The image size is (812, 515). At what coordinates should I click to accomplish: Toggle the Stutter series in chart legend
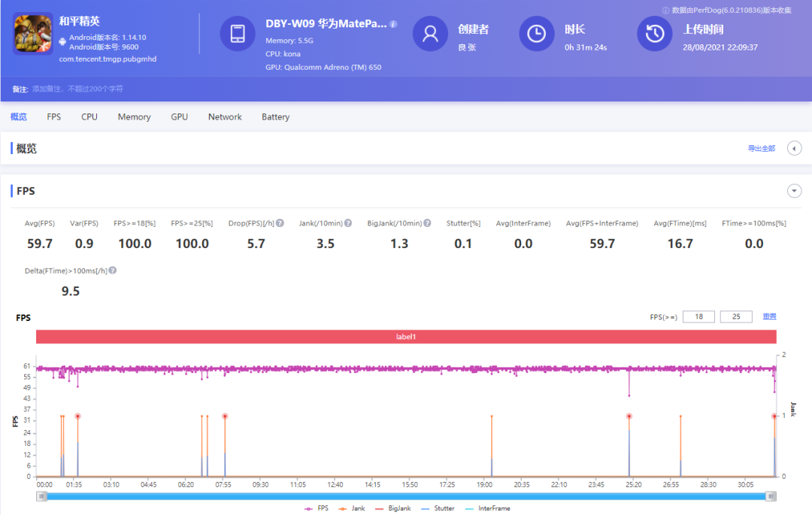[437, 508]
